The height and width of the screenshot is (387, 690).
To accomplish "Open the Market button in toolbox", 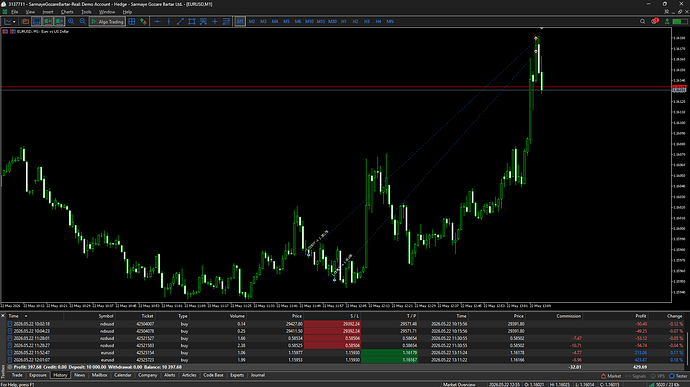I will pos(611,376).
